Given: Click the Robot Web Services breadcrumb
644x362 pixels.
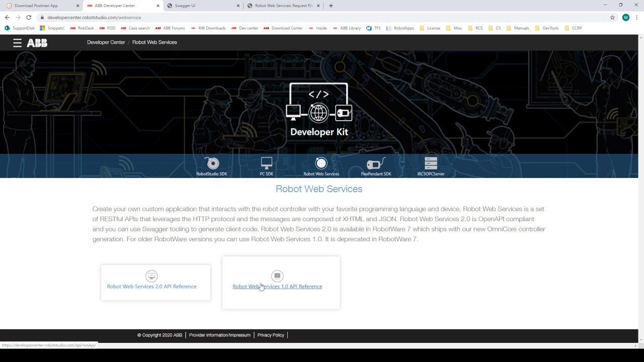Looking at the screenshot, I should pyautogui.click(x=154, y=42).
